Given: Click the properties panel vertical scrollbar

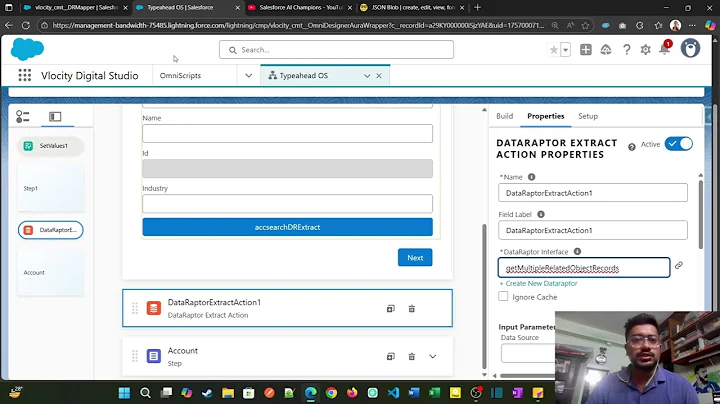Looking at the screenshot, I should point(700,215).
